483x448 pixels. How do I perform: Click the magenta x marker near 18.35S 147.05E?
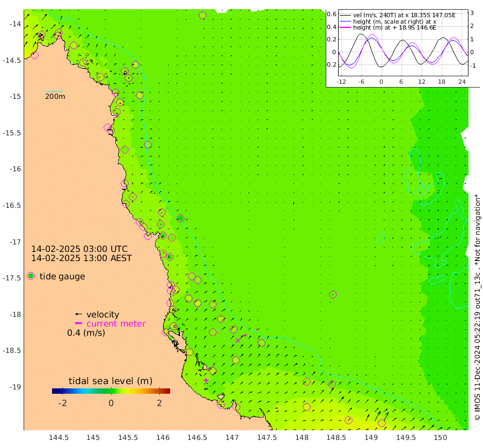[x=238, y=341]
